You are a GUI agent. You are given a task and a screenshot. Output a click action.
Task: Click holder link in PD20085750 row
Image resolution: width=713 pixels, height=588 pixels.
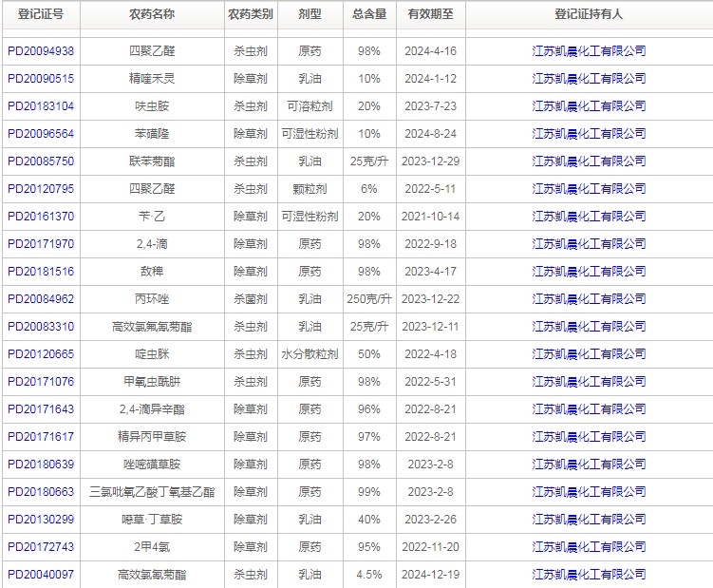click(589, 161)
